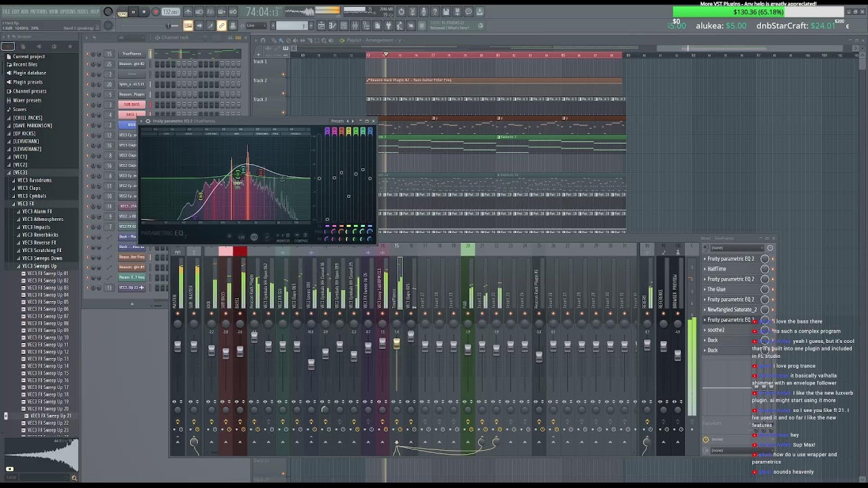Viewport: 868px width, 488px height.
Task: Toggle mute light of SUB BASS channel
Action: click(x=88, y=104)
